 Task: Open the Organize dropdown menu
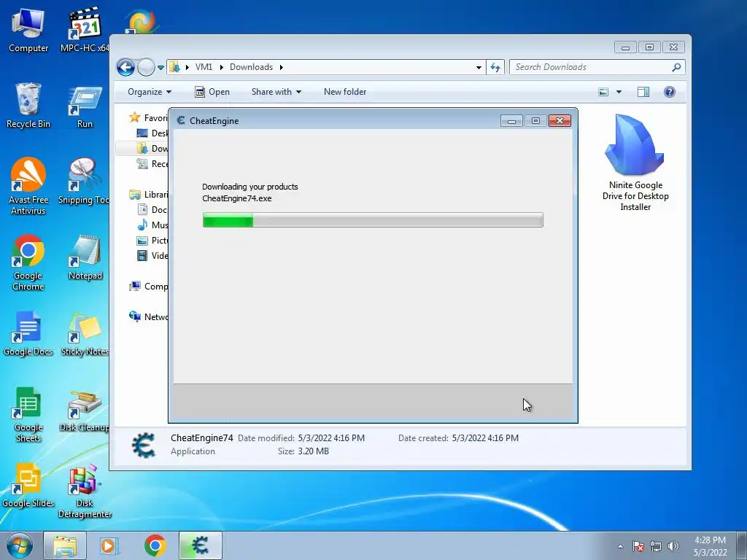pyautogui.click(x=150, y=92)
